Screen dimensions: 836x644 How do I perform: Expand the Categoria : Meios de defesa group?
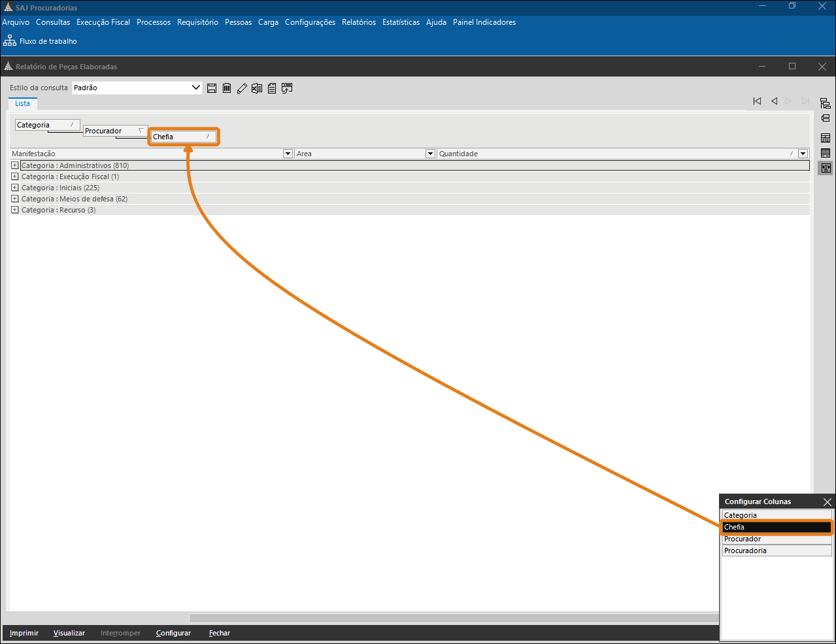point(14,199)
